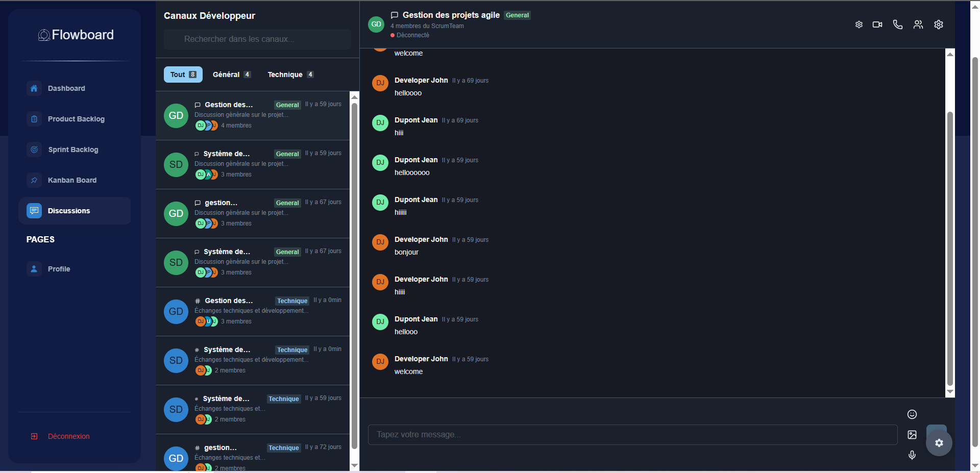Click channel list scrollbar down arrow
Viewport: 980px width, 473px height.
[x=354, y=466]
